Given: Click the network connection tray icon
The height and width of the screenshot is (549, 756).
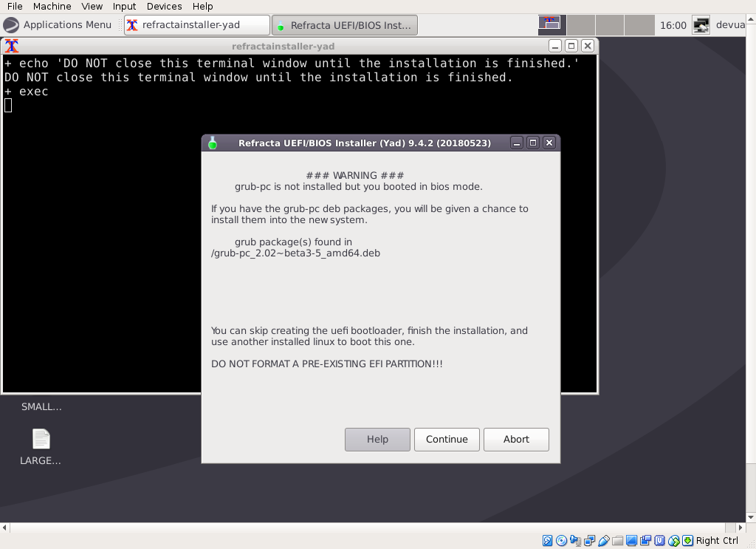Looking at the screenshot, I should click(x=701, y=25).
